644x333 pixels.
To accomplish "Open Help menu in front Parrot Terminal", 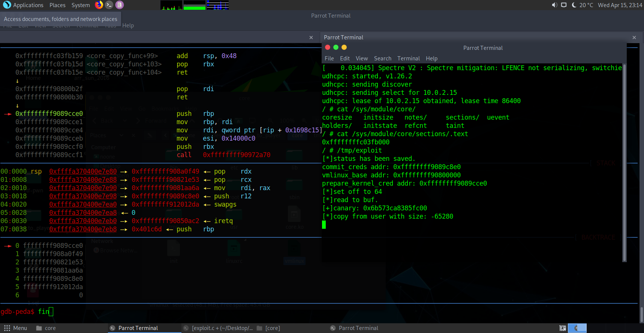I will click(x=431, y=58).
